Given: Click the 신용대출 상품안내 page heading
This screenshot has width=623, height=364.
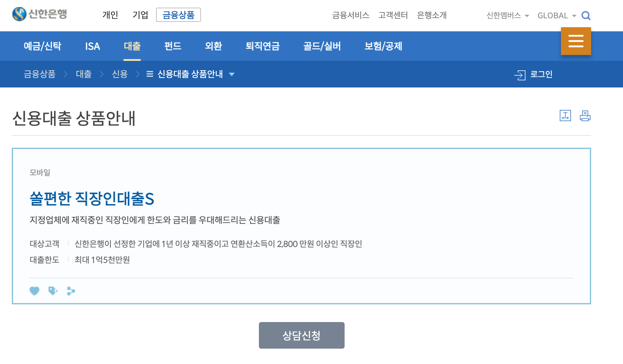Looking at the screenshot, I should (x=74, y=118).
